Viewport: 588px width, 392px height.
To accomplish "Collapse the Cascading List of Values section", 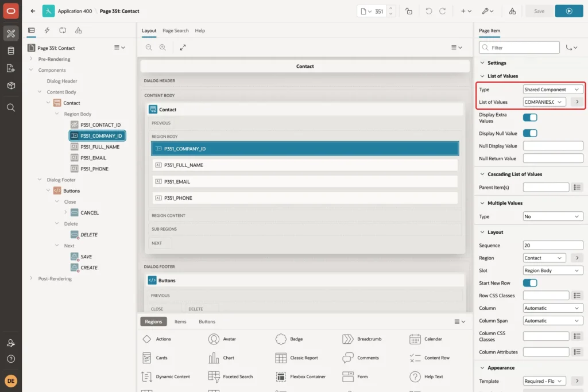I will (482, 174).
